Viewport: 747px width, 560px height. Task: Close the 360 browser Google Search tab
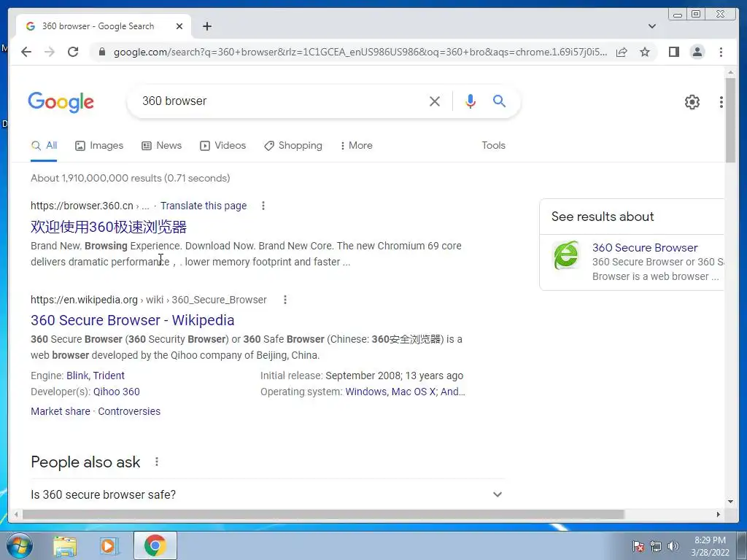179,26
